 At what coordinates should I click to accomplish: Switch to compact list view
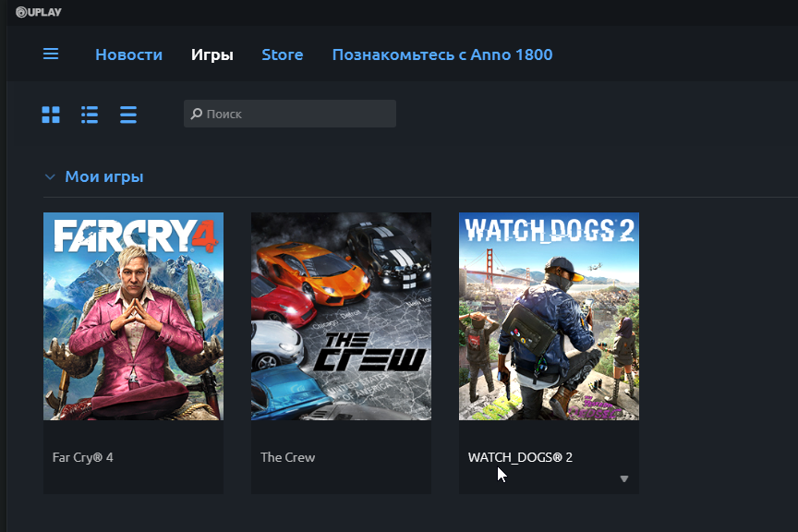click(x=128, y=115)
